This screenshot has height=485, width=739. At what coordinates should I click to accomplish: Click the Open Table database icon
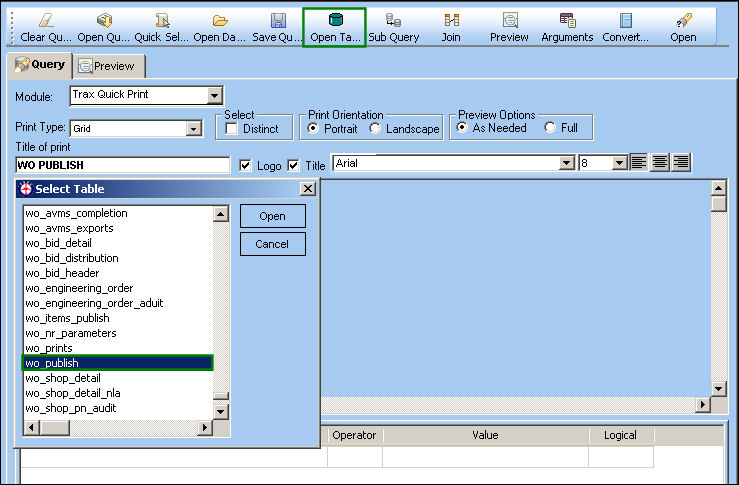click(336, 20)
